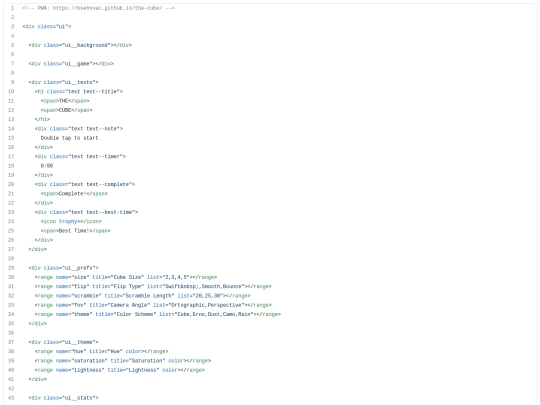Click the PWA URL comment on line 1
Viewport: 540px width, 405px height.
(x=98, y=8)
